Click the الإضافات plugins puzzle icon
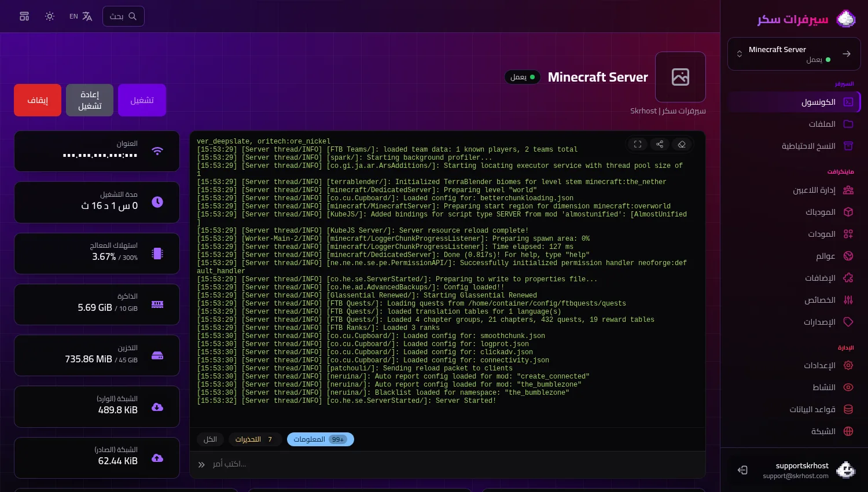The image size is (868, 492). pos(848,278)
